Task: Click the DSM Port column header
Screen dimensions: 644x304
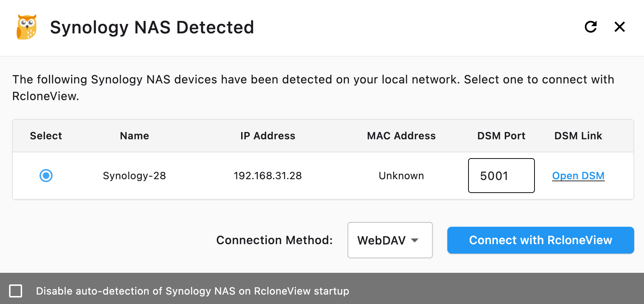Action: [501, 136]
